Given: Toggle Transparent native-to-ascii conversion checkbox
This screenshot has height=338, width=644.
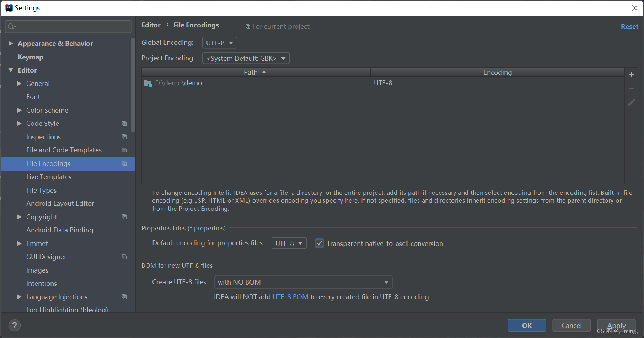Looking at the screenshot, I should pyautogui.click(x=320, y=243).
